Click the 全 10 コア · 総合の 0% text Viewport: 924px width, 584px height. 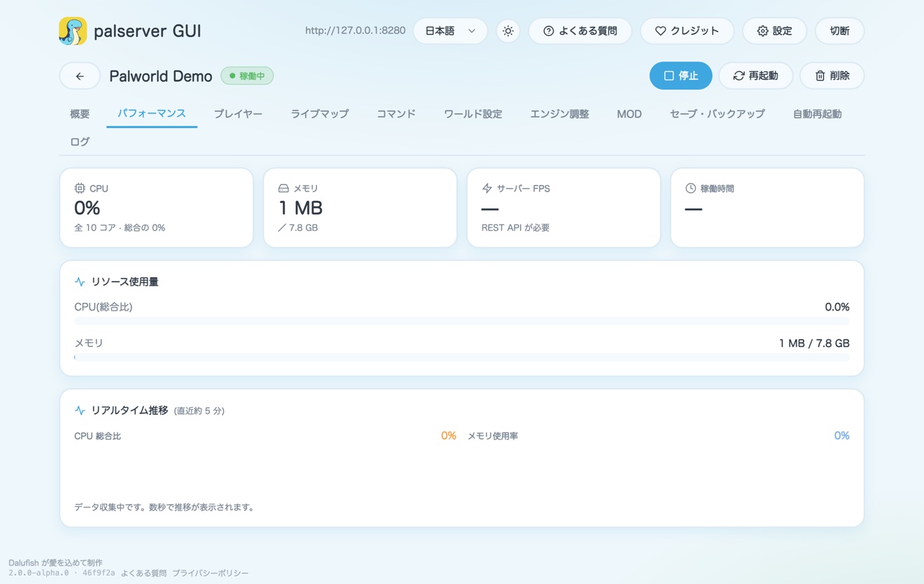[x=120, y=227]
